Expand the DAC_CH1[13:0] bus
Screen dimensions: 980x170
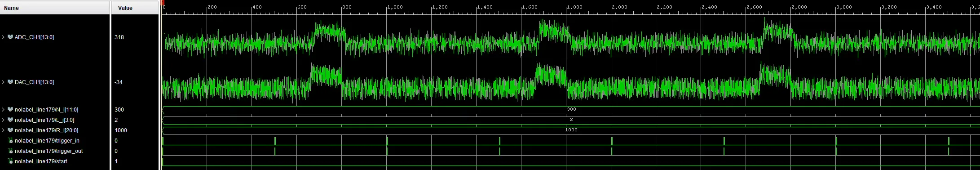click(3, 82)
